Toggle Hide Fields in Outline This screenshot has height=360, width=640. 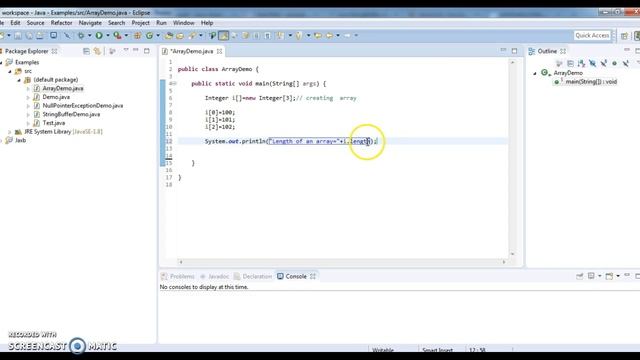pos(593,63)
